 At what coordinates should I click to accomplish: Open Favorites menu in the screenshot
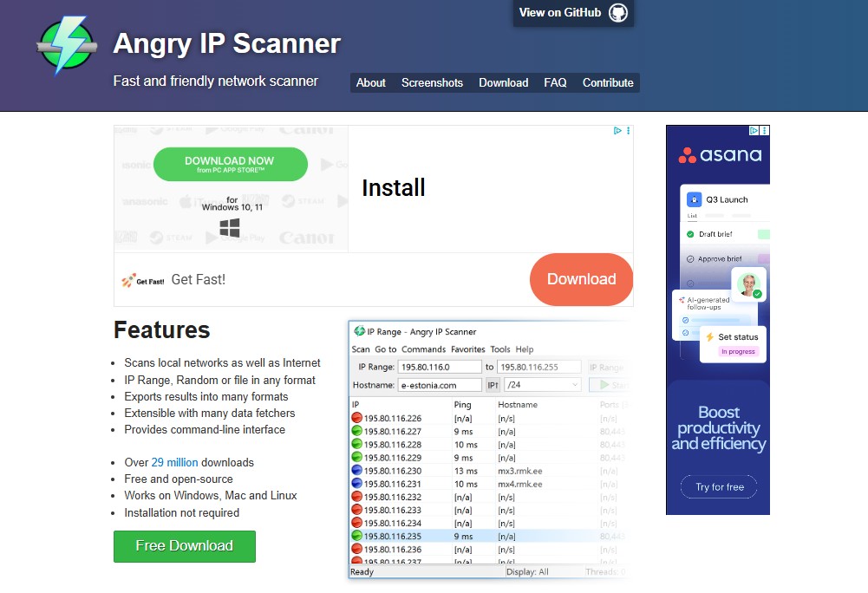pyautogui.click(x=467, y=349)
